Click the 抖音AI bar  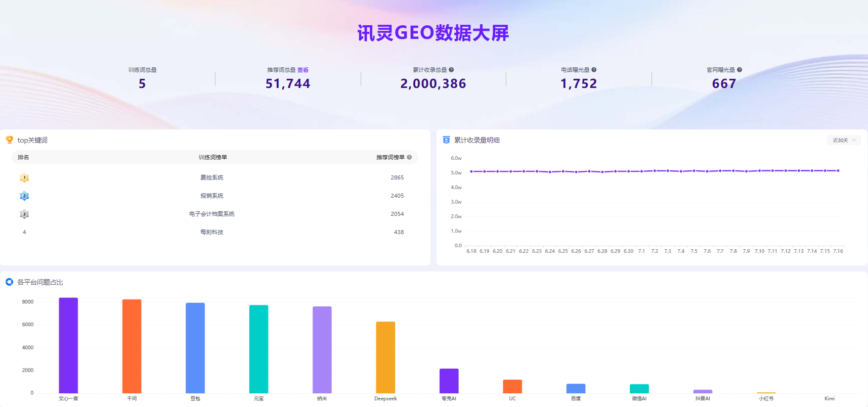(703, 391)
